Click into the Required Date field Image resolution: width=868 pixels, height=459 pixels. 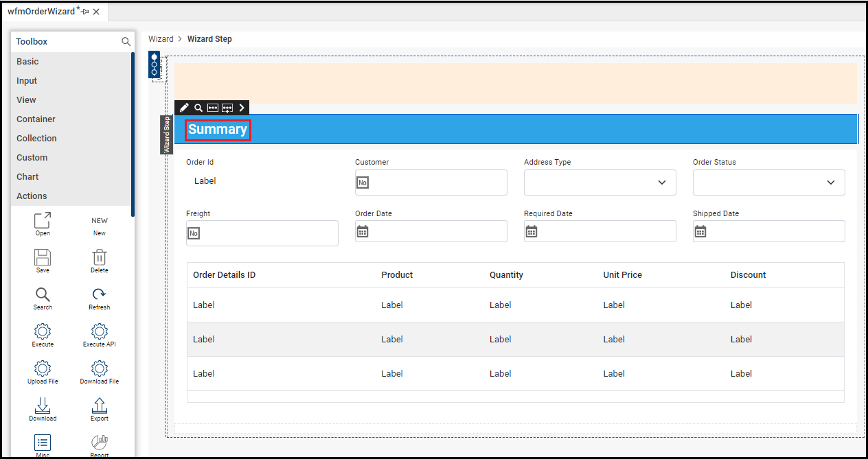(x=600, y=231)
